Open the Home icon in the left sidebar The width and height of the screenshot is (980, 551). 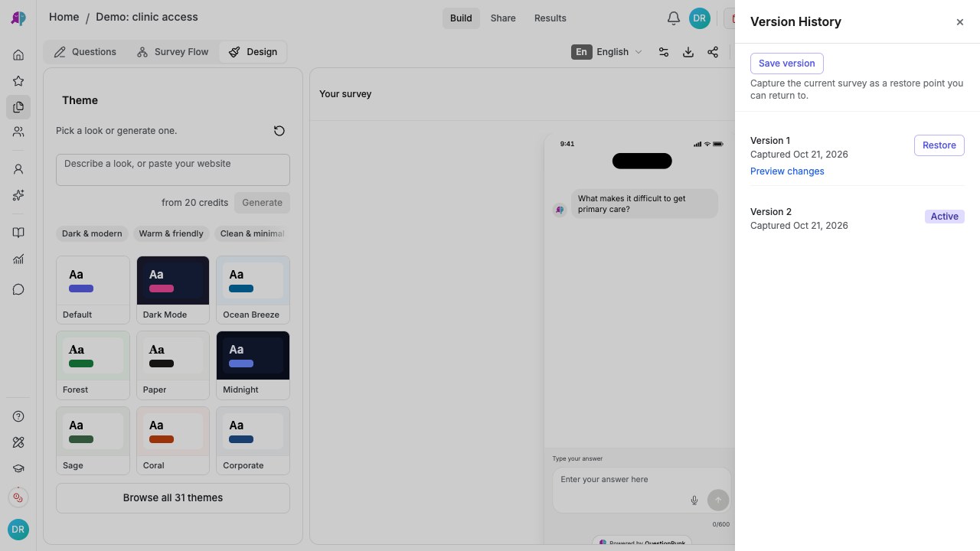pyautogui.click(x=18, y=55)
